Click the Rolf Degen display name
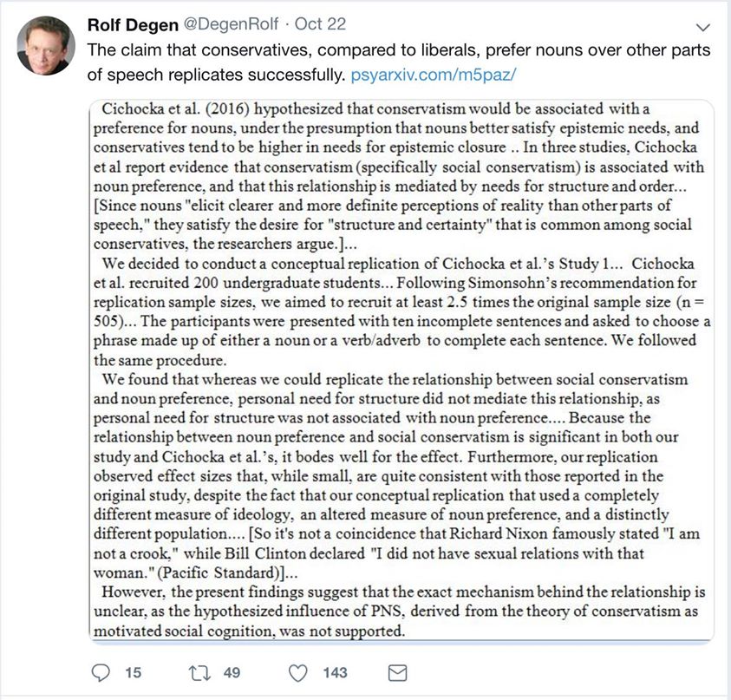Image resolution: width=731 pixels, height=700 pixels. point(140,24)
